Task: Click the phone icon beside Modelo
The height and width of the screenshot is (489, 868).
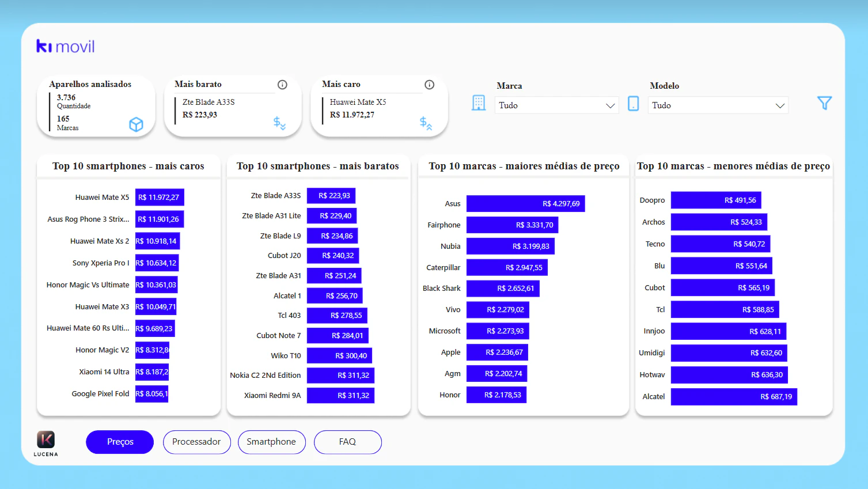Action: (633, 103)
